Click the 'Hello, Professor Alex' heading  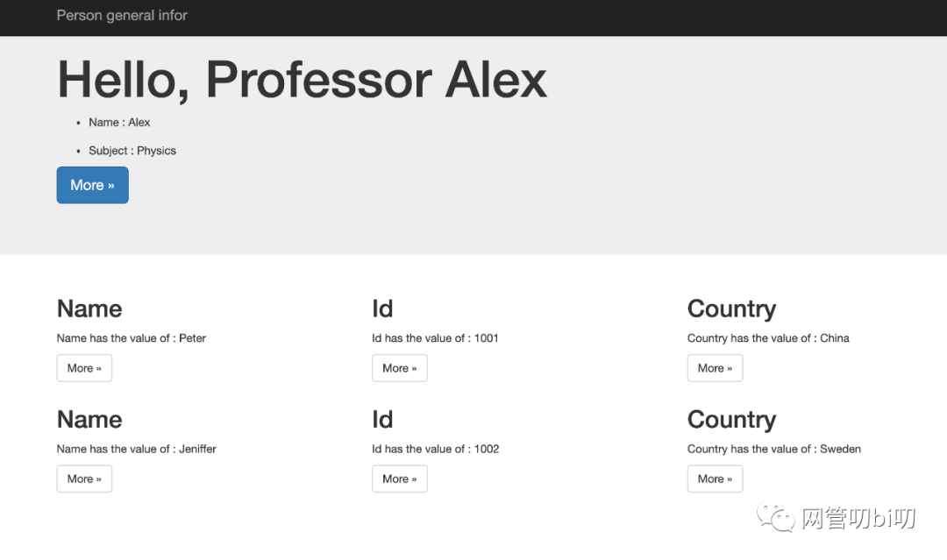coord(302,80)
